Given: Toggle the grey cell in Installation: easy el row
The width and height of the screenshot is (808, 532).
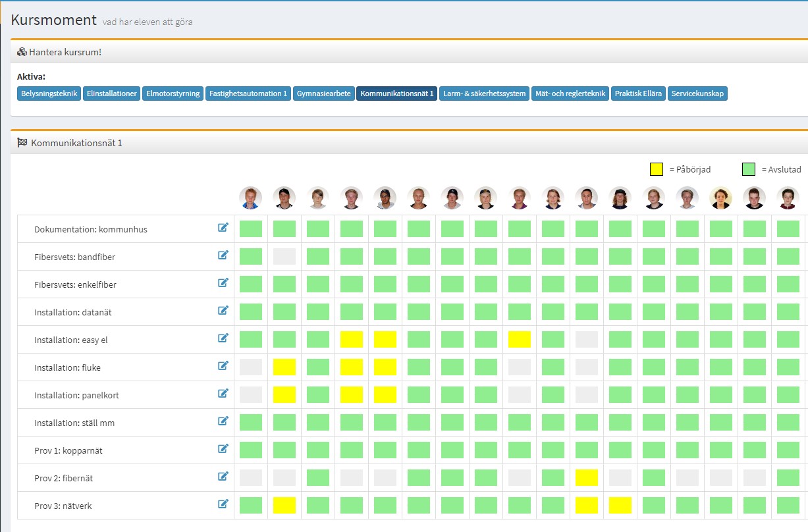Looking at the screenshot, I should tap(587, 339).
